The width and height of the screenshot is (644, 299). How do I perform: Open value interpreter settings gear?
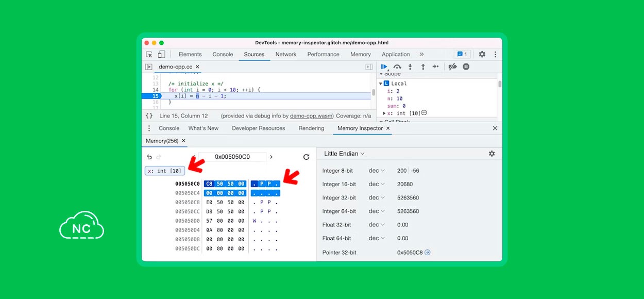492,154
